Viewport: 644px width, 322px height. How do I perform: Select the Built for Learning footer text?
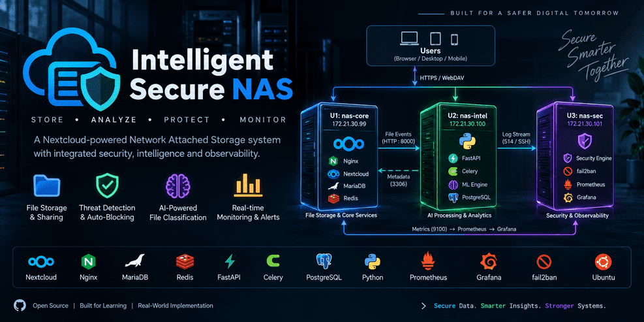pyautogui.click(x=102, y=306)
